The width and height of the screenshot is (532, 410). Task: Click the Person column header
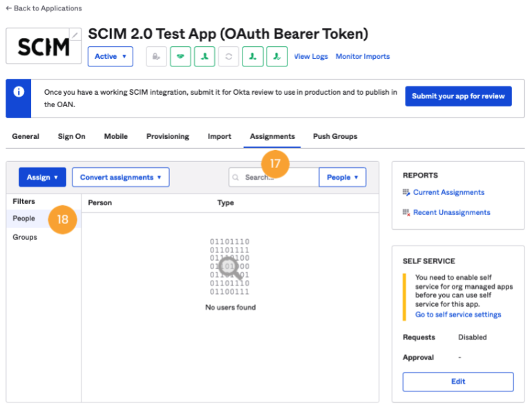tap(100, 203)
